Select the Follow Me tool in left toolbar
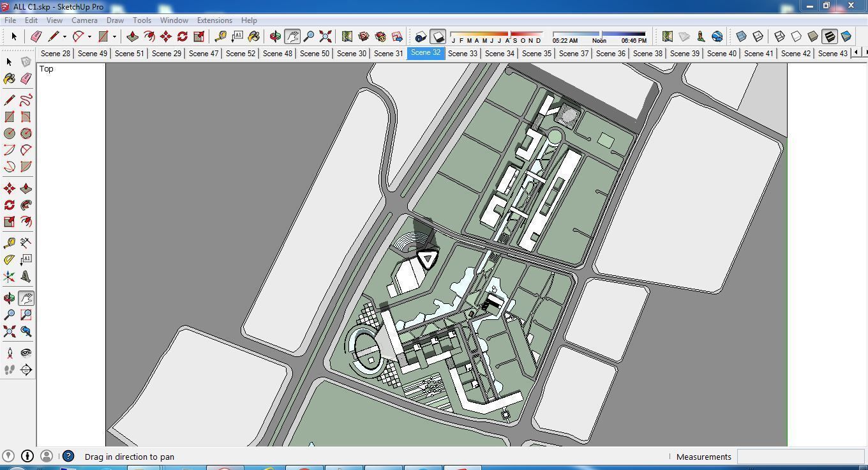Screen dimensions: 868x470 26,205
